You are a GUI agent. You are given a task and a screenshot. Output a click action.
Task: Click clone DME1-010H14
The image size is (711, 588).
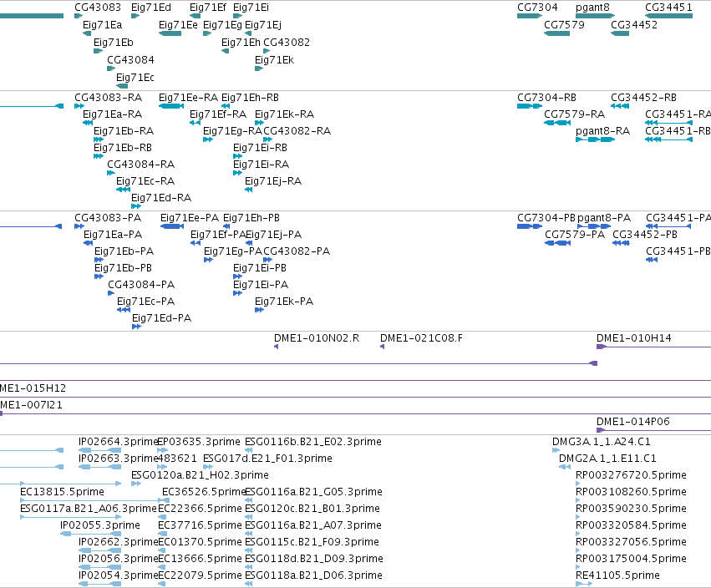[634, 338]
